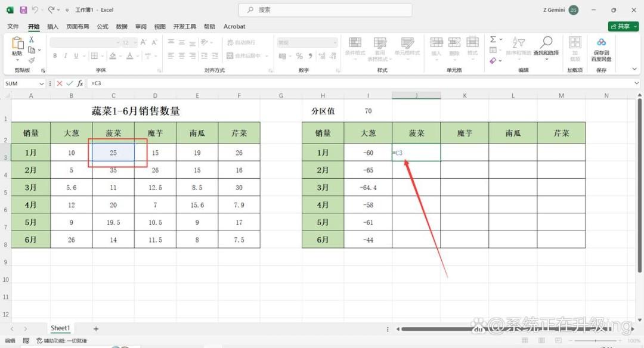Toggle Italic formatting button

pos(66,56)
